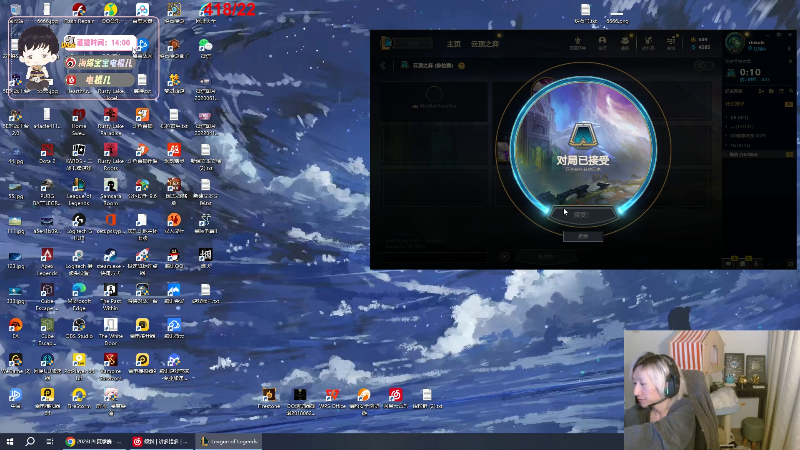Select The Past Within desktop shortcut

(110, 297)
